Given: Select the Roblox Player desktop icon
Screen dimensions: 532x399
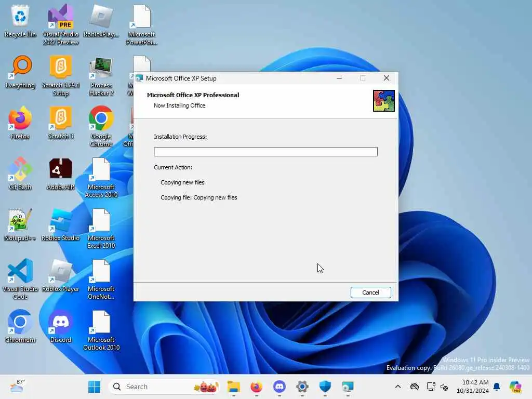Looking at the screenshot, I should tap(61, 275).
